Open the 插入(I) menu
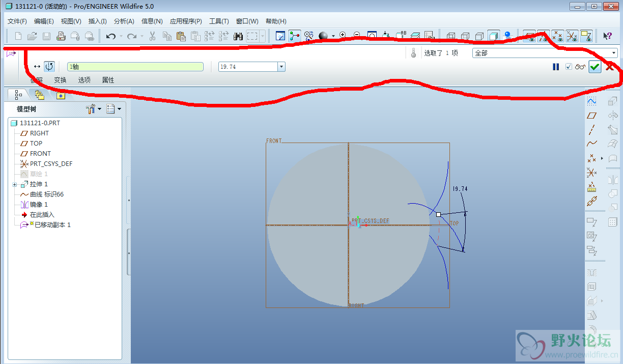Viewport: 623px width, 364px height. click(98, 21)
